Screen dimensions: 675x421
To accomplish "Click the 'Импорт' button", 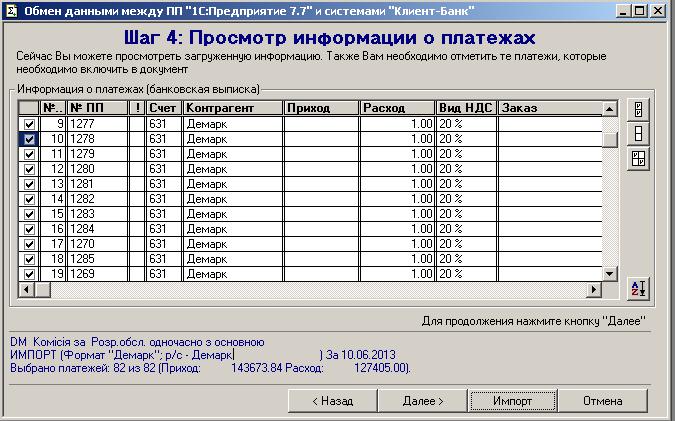I will [513, 401].
